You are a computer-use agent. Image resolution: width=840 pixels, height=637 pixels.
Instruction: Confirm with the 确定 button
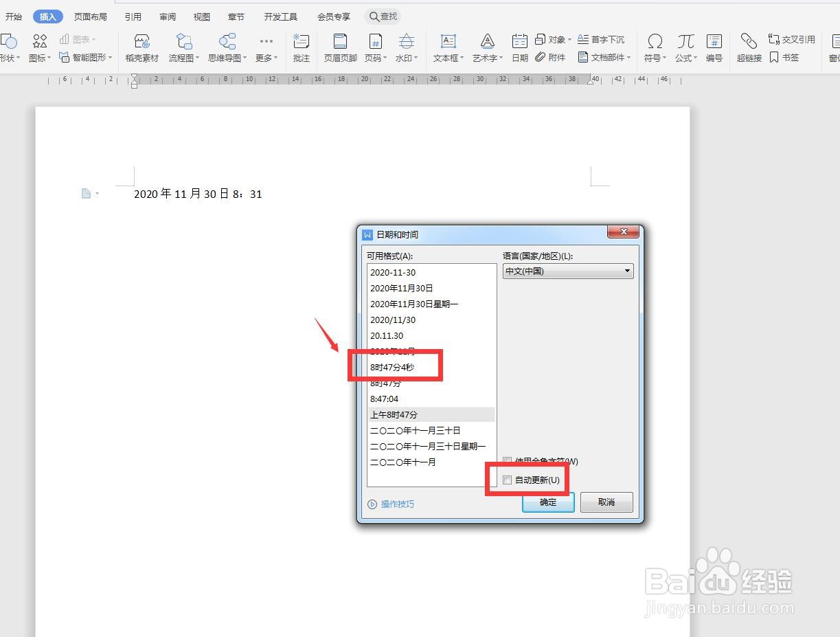point(548,502)
